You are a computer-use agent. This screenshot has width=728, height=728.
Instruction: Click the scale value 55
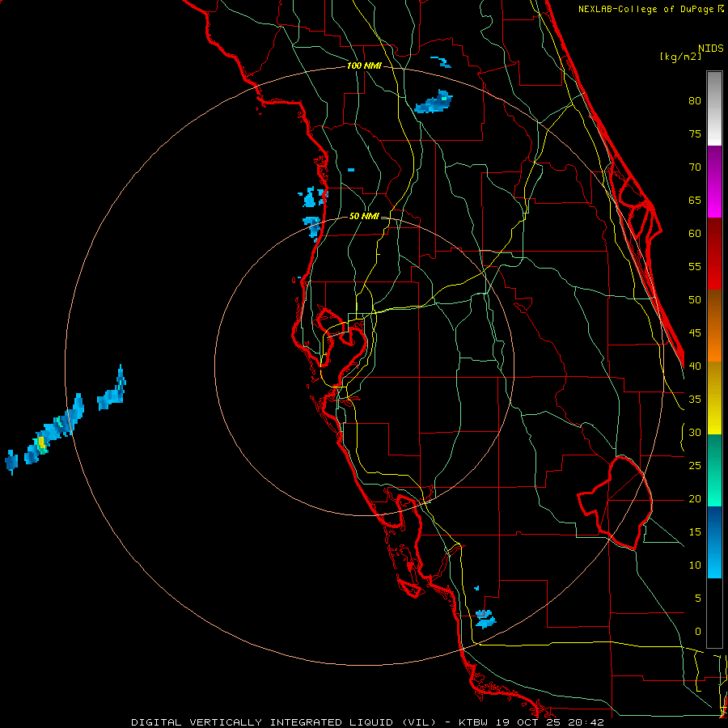[x=695, y=266]
